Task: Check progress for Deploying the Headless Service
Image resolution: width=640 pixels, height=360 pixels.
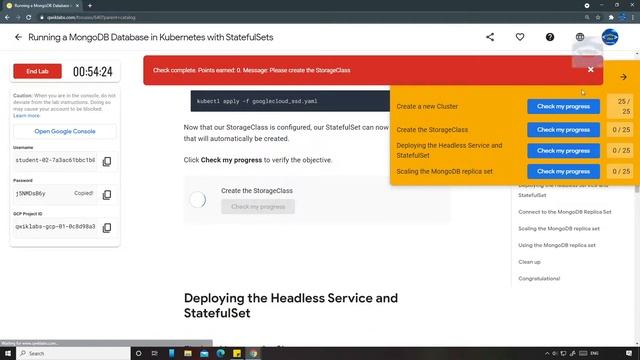Action: pos(563,151)
